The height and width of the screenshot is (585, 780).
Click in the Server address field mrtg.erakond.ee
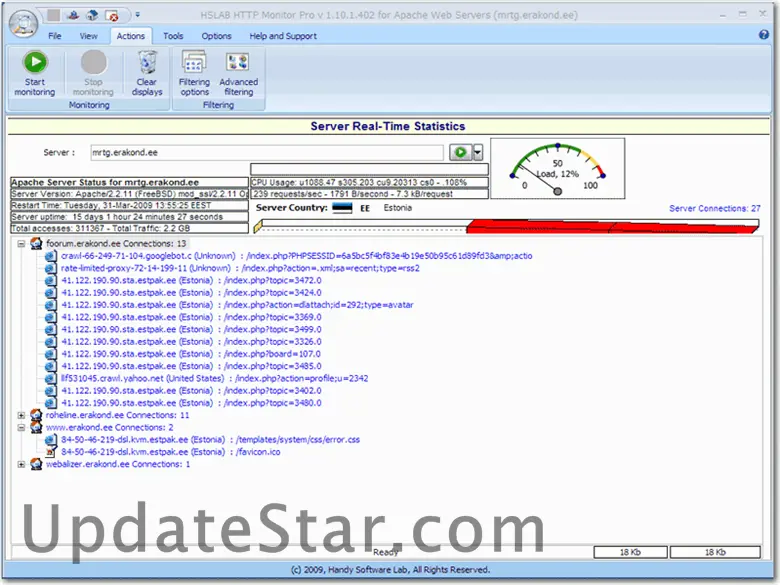tap(267, 153)
